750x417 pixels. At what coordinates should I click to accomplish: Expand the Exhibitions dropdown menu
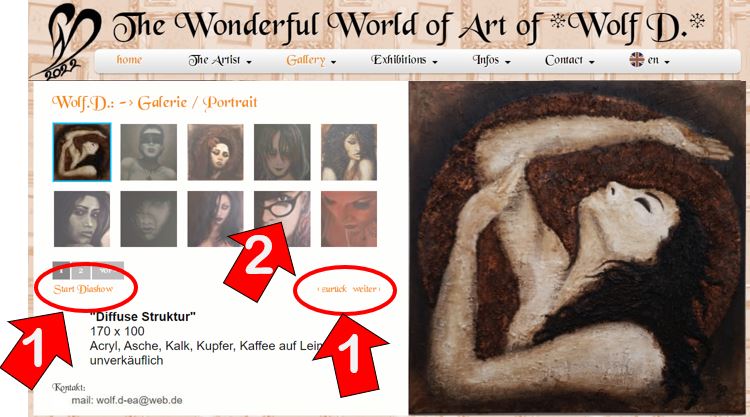click(x=404, y=60)
